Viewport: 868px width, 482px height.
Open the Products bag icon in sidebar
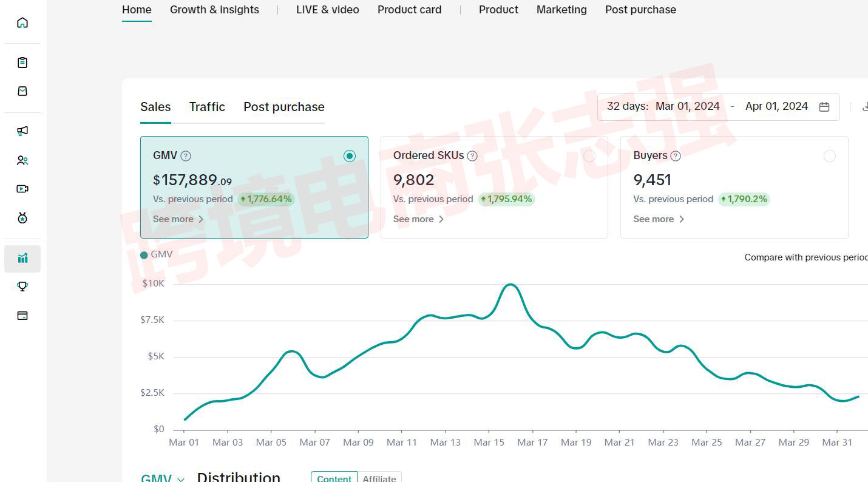pos(22,91)
